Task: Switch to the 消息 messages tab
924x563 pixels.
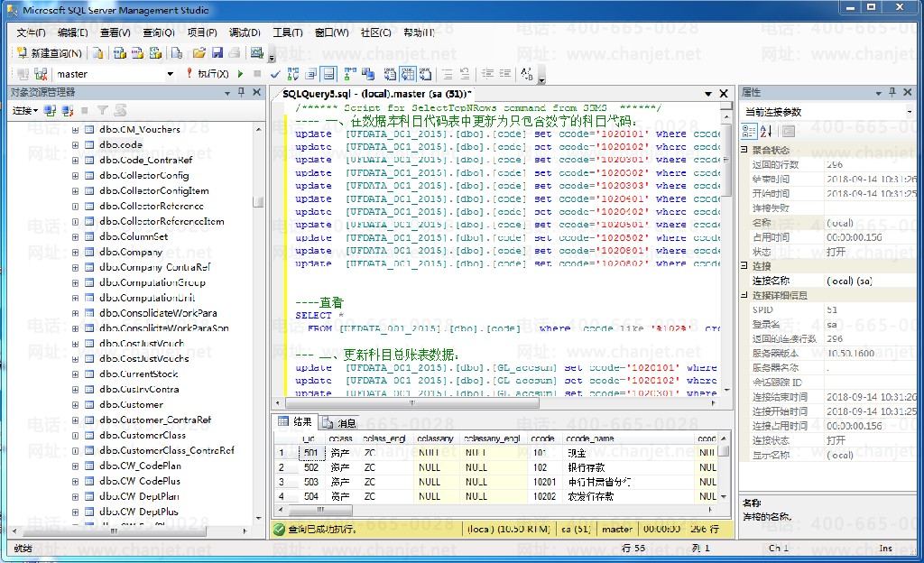Action: (x=340, y=422)
